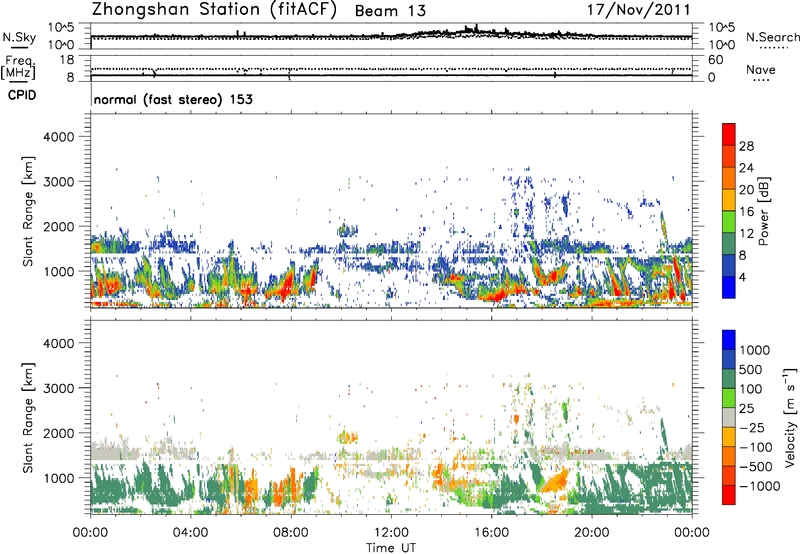The image size is (800, 554).
Task: Click the '28' tick on Power colorbar
Action: click(x=746, y=146)
